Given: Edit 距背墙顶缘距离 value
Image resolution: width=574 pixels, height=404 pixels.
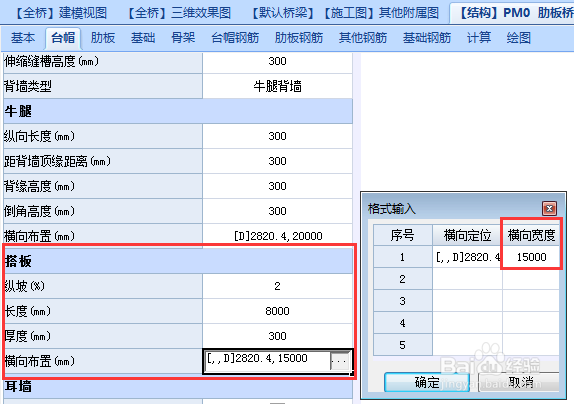Looking at the screenshot, I should pos(277,161).
